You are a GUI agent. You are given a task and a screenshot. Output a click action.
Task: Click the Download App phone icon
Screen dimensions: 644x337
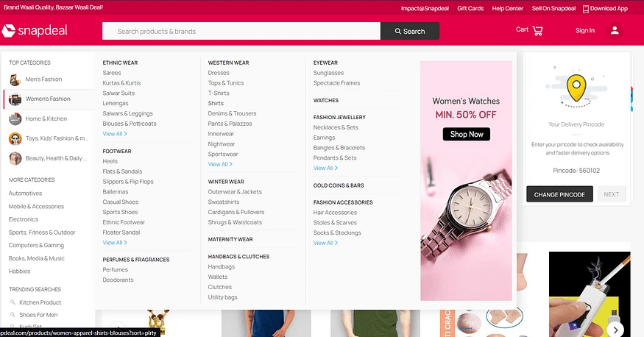tap(586, 9)
